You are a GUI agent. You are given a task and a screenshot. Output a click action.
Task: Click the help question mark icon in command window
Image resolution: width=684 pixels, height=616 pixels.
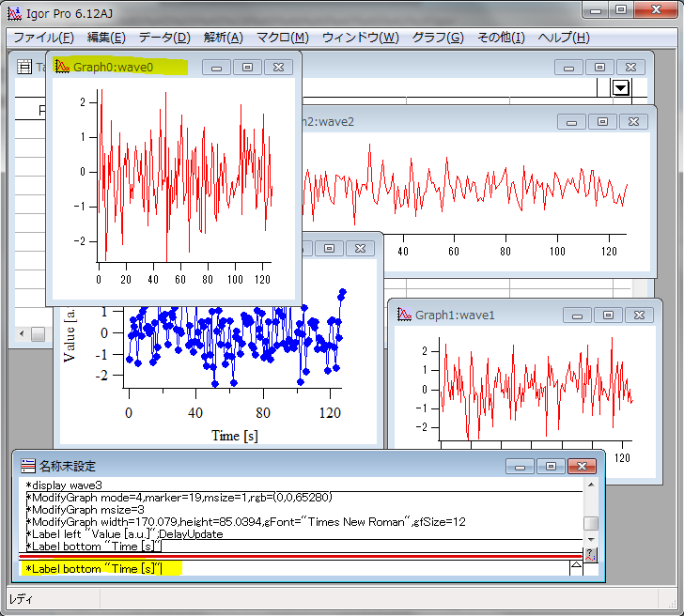coord(590,555)
